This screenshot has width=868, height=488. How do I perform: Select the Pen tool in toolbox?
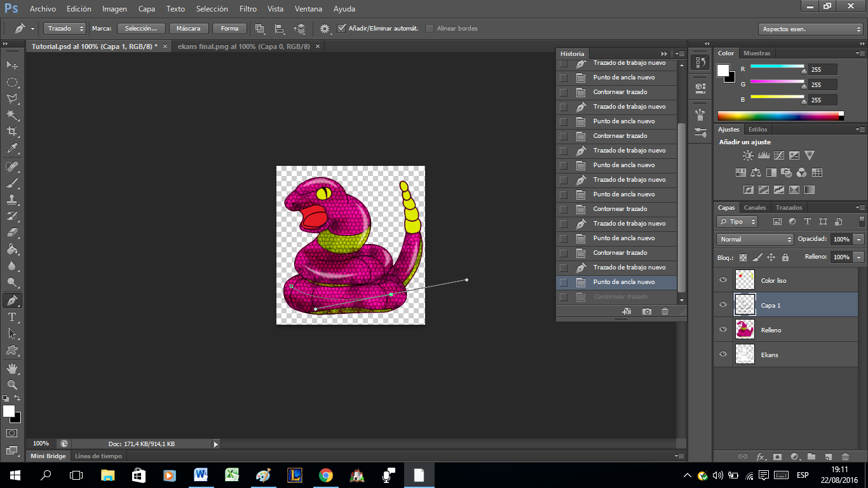point(12,300)
